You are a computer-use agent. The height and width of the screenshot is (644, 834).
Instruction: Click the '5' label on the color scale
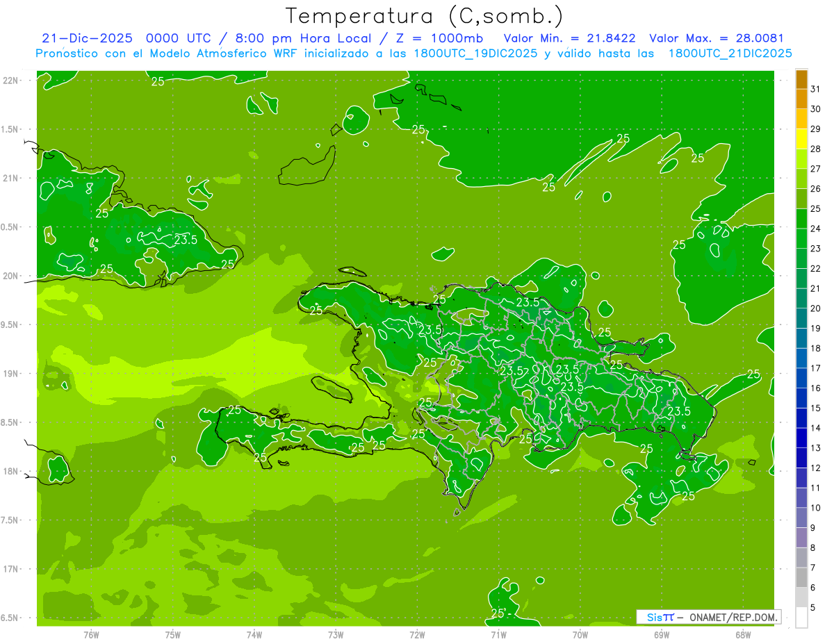pyautogui.click(x=813, y=608)
